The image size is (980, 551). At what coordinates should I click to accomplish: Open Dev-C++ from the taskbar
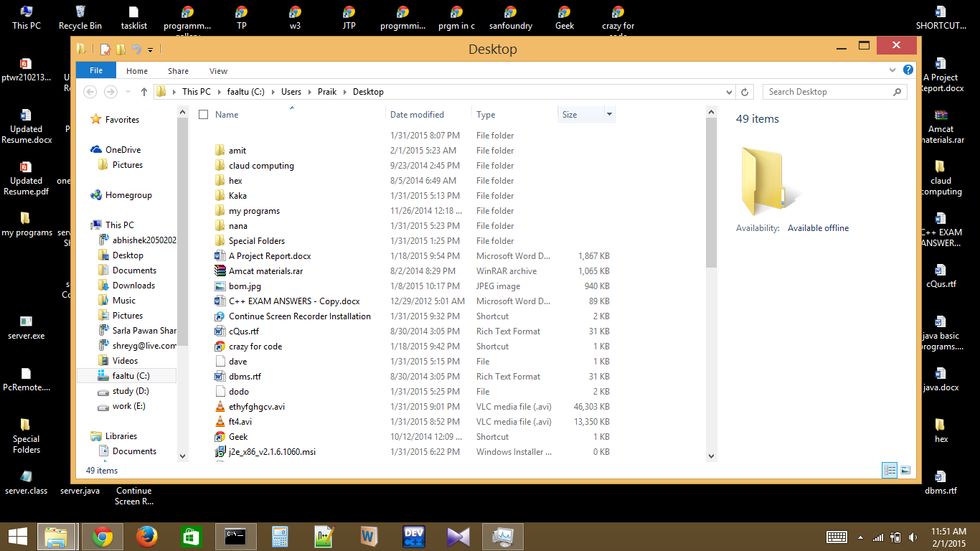point(414,537)
